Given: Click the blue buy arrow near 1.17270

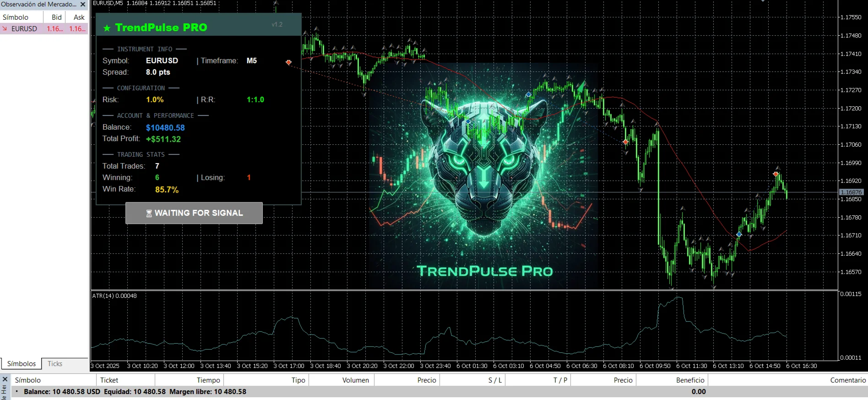Looking at the screenshot, I should click(528, 94).
